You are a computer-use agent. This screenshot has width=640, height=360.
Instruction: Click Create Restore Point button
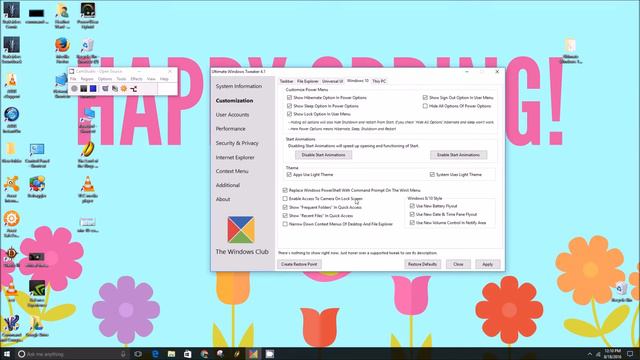(x=299, y=264)
